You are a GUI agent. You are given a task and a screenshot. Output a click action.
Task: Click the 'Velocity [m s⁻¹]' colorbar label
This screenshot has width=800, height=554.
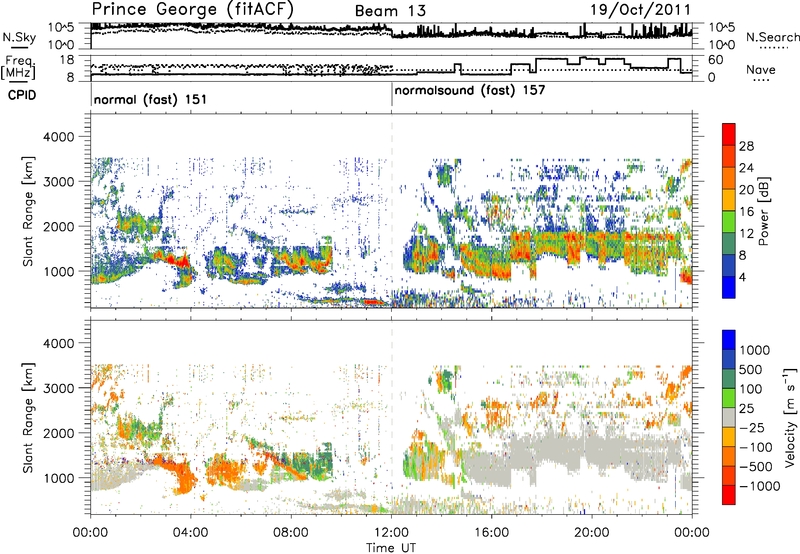[790, 417]
